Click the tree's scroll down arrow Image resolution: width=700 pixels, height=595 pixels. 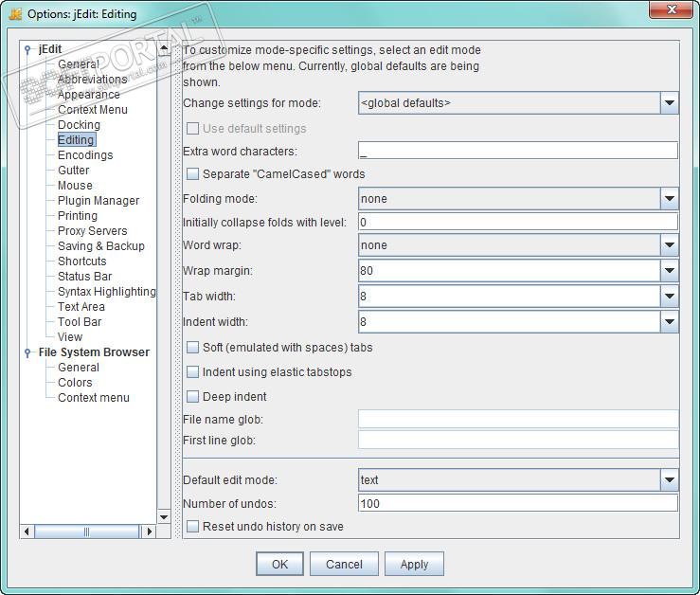tap(164, 517)
